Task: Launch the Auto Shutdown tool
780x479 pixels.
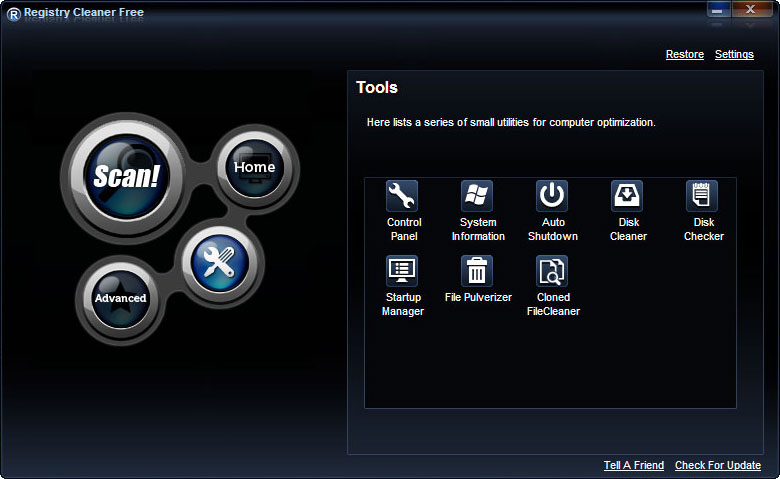Action: point(552,196)
